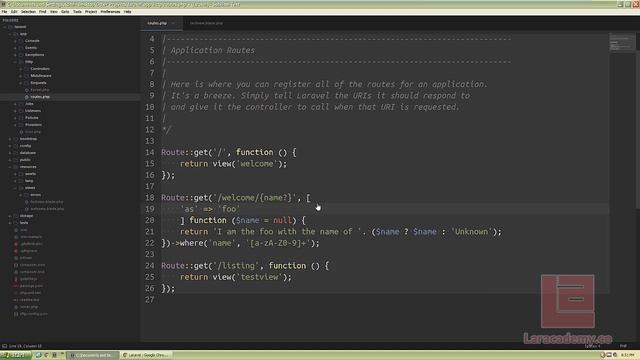Open server.php in the sidebar
This screenshot has height=360, width=640.
coord(29,307)
